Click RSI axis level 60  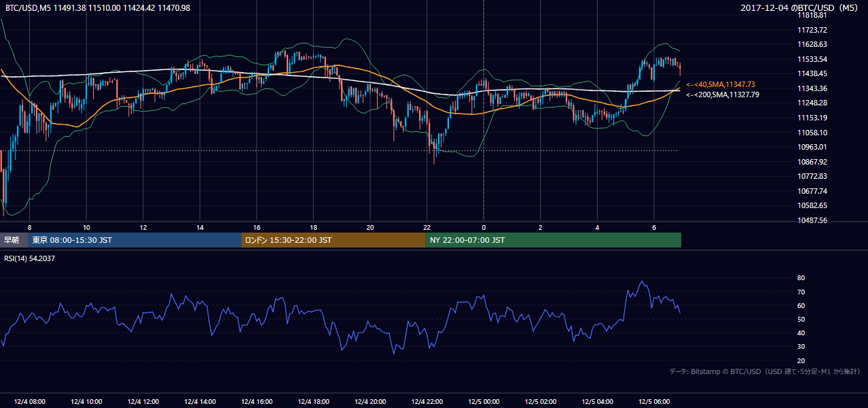click(x=801, y=305)
